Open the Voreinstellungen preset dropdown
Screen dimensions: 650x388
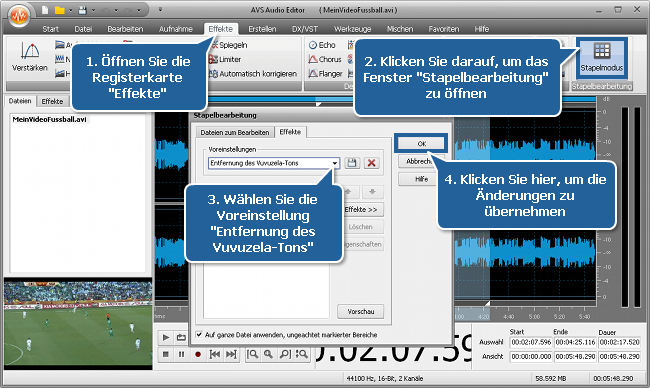pyautogui.click(x=335, y=163)
